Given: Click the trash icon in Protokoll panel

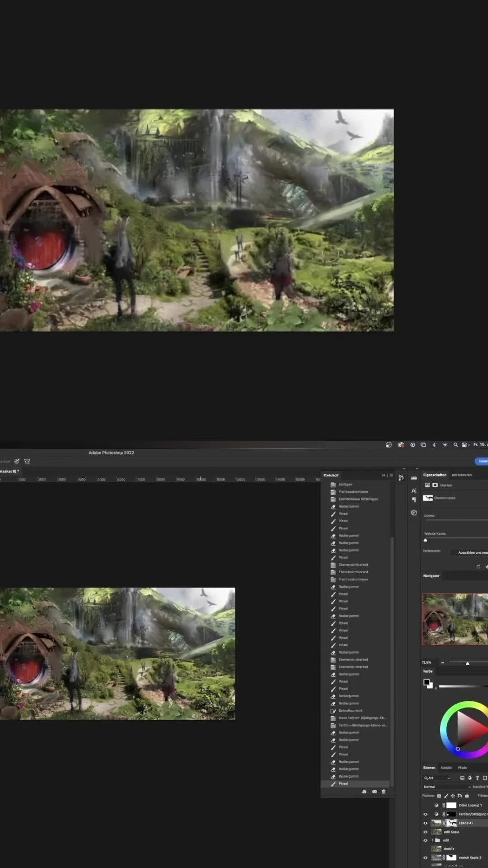Looking at the screenshot, I should pos(384,792).
